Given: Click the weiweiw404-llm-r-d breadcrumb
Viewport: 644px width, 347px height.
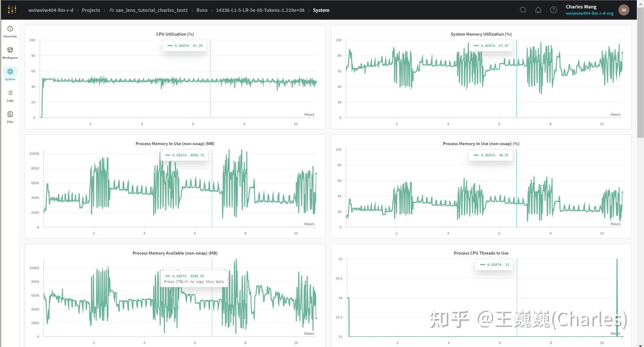Looking at the screenshot, I should coord(51,10).
